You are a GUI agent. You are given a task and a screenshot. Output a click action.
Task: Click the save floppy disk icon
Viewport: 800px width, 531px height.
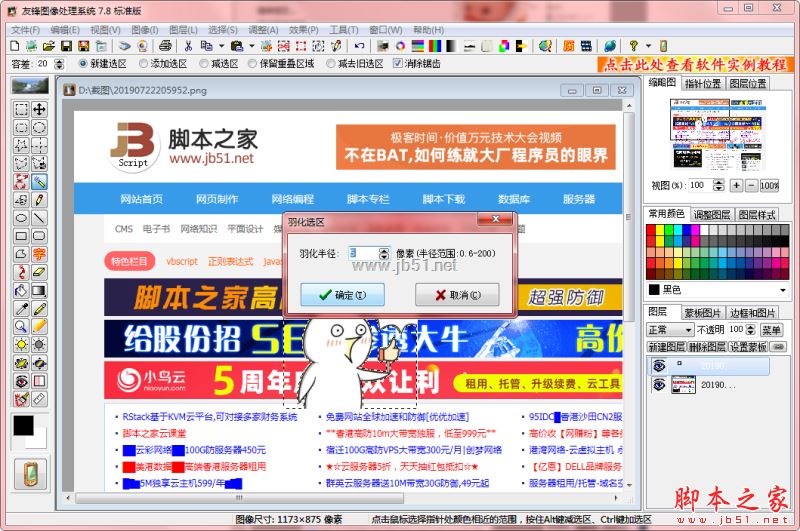coord(66,46)
